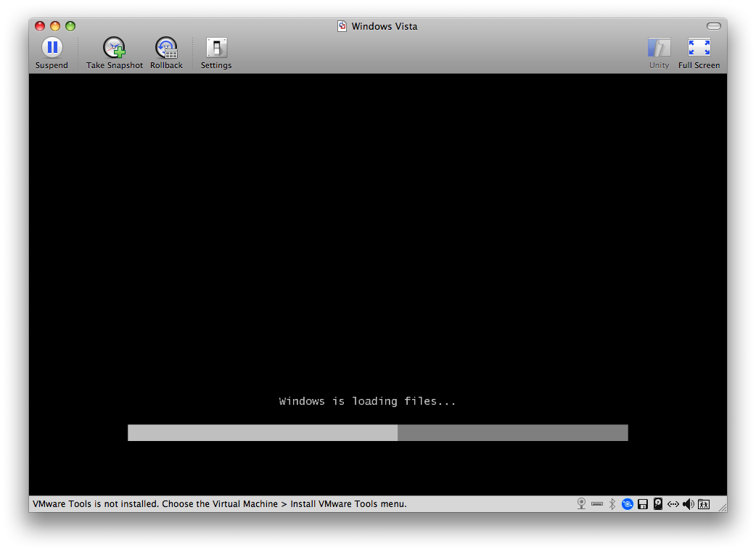Image resolution: width=756 pixels, height=552 pixels.
Task: Open the virtual machine Settings
Action: pos(216,49)
